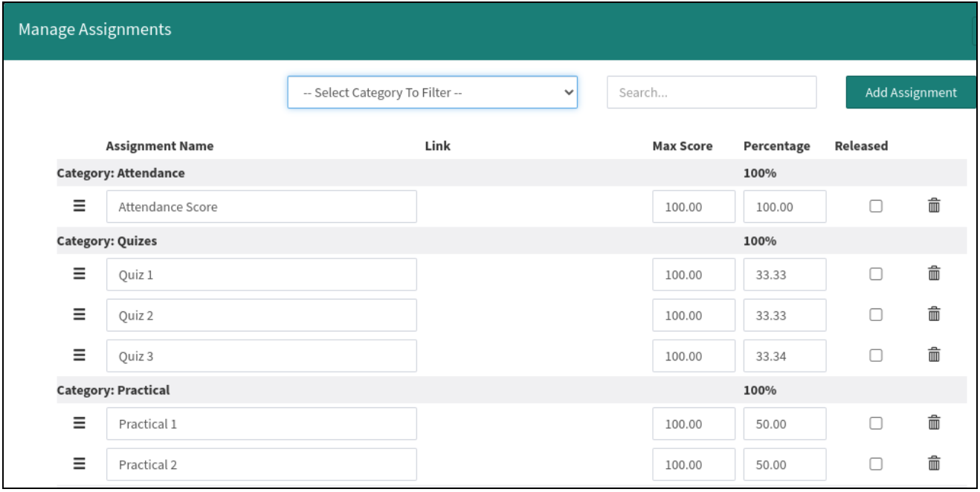Click the hamburger handle beside Quiz 2
This screenshot has width=980, height=492.
[x=79, y=314]
